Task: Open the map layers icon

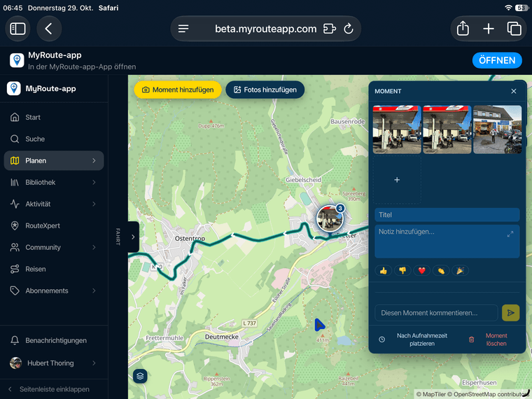Action: tap(140, 376)
